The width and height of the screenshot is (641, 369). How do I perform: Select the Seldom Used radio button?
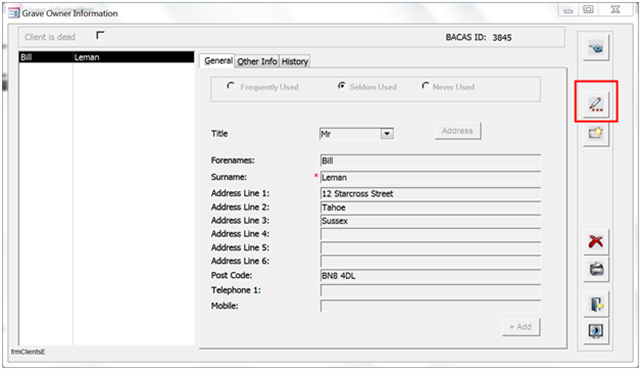point(341,86)
